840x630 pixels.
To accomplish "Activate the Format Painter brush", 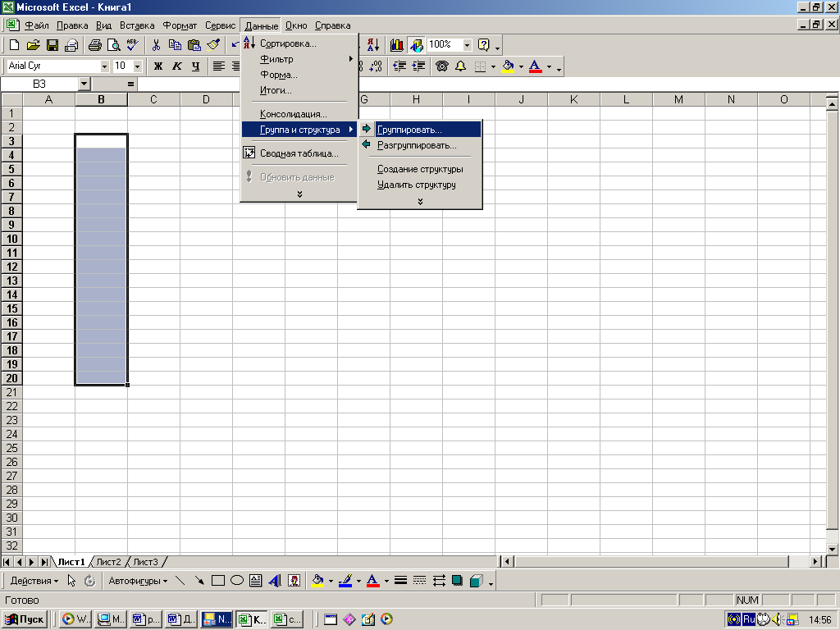I will [213, 45].
